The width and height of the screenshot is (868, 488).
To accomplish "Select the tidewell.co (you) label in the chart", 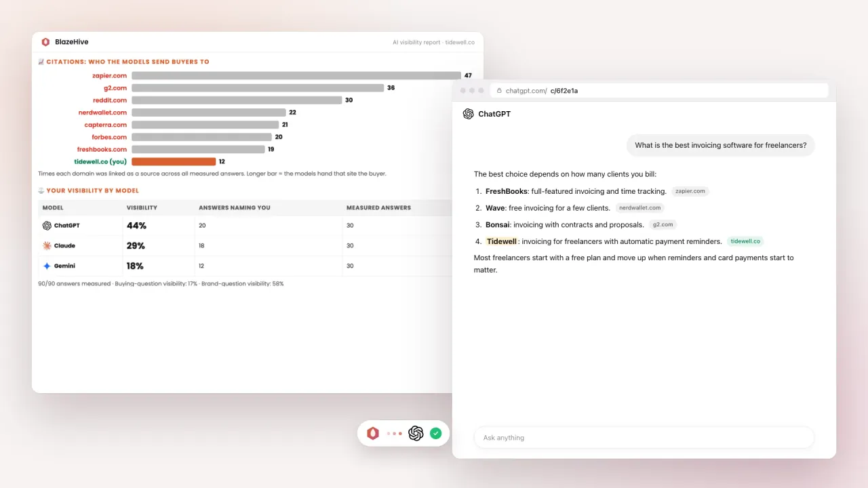I will pos(100,161).
